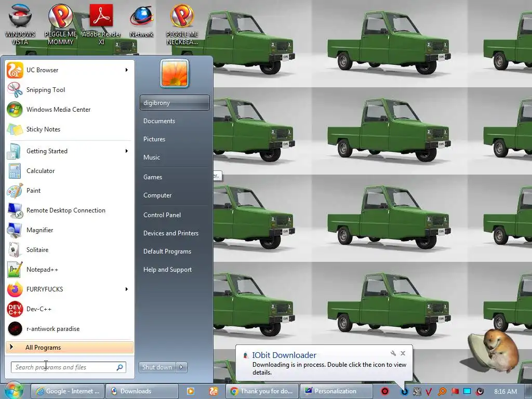The width and height of the screenshot is (532, 399).
Task: Click the red V tray icon
Action: click(x=429, y=392)
